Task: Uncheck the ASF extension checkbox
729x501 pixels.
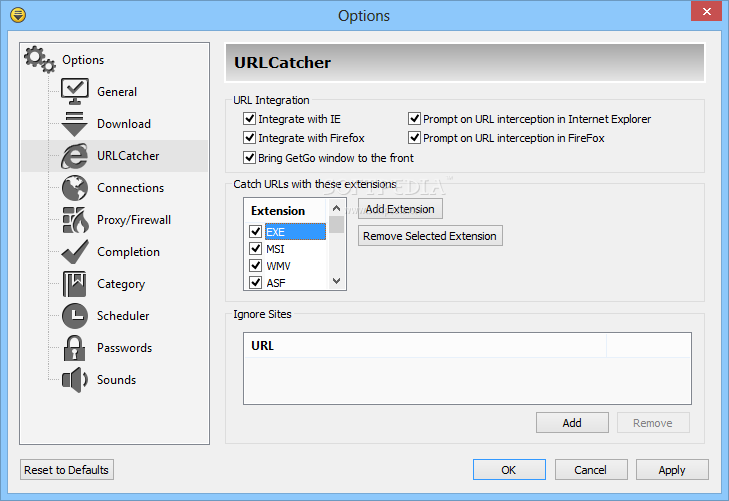Action: tap(255, 283)
